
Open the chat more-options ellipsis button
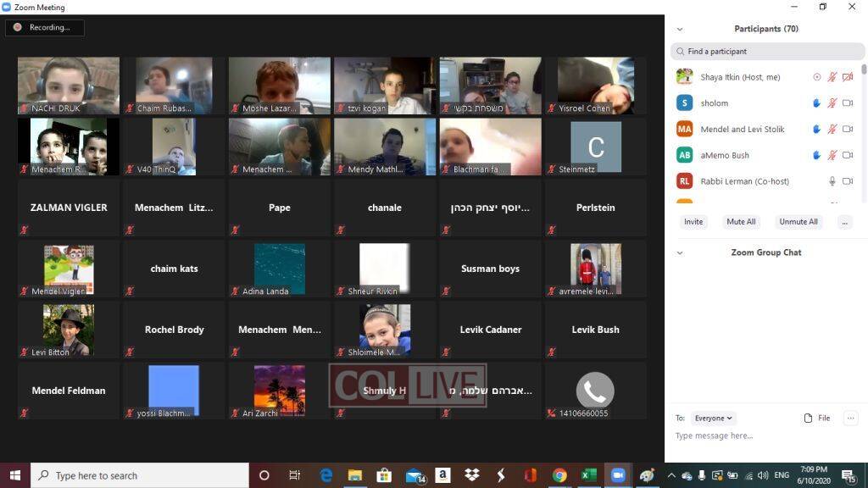click(850, 418)
